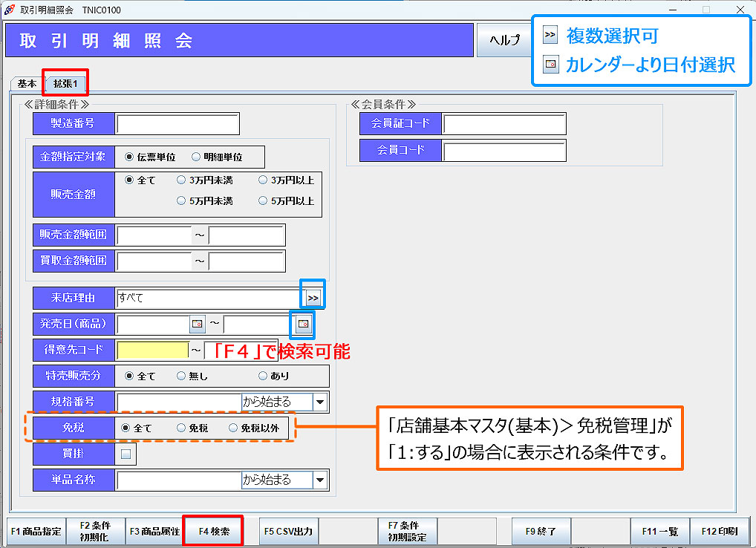Click F7 条件初期設定 button
Screen dimensions: 756x548
click(x=407, y=531)
